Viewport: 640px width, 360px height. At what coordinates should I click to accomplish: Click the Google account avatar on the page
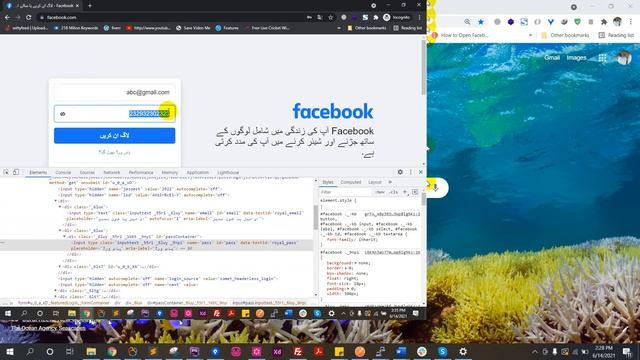(x=624, y=58)
